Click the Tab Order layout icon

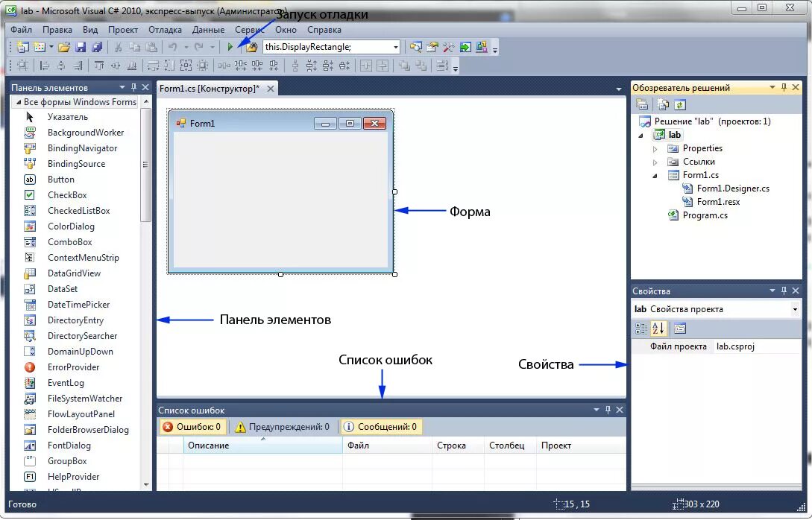coord(441,66)
